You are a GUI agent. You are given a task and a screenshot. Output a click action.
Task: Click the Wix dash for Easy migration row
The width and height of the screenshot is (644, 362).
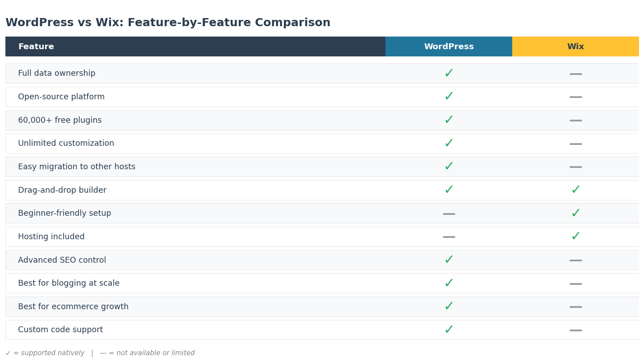(575, 167)
